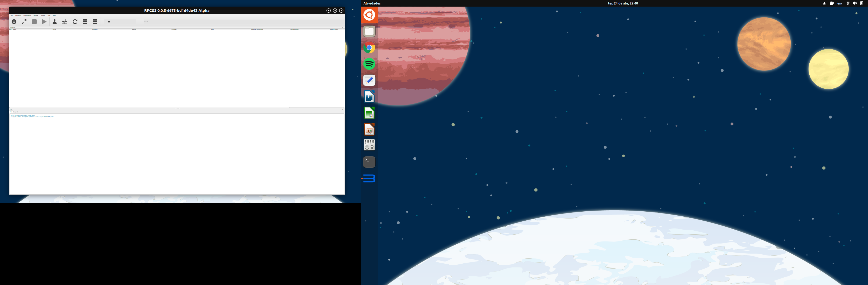Switch to the TTY tab

point(16,112)
